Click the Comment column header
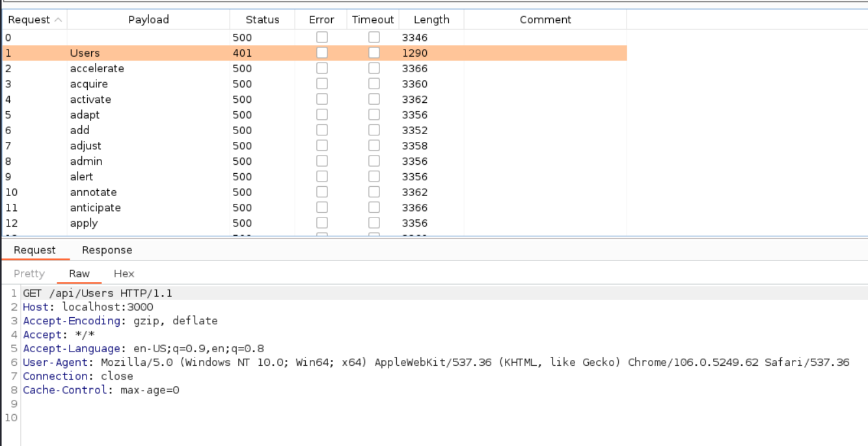Image resolution: width=868 pixels, height=446 pixels. (x=545, y=20)
